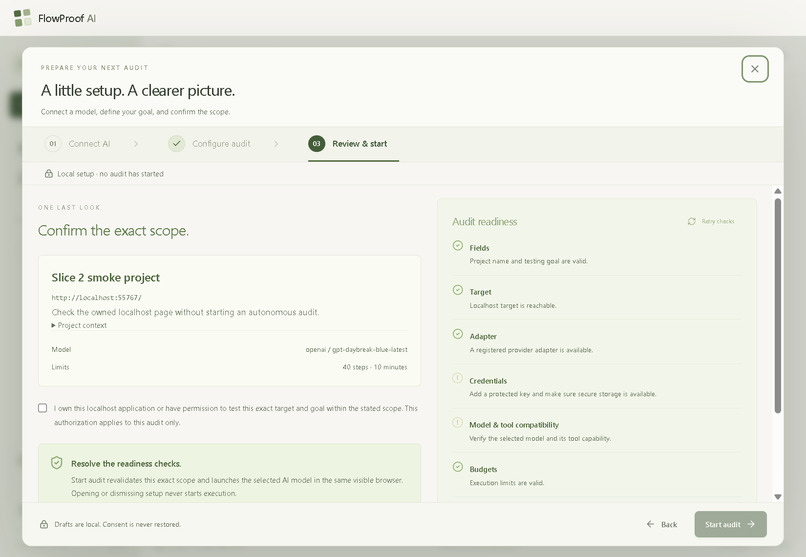
Task: Click the scrollbar up arrow
Action: tap(778, 191)
